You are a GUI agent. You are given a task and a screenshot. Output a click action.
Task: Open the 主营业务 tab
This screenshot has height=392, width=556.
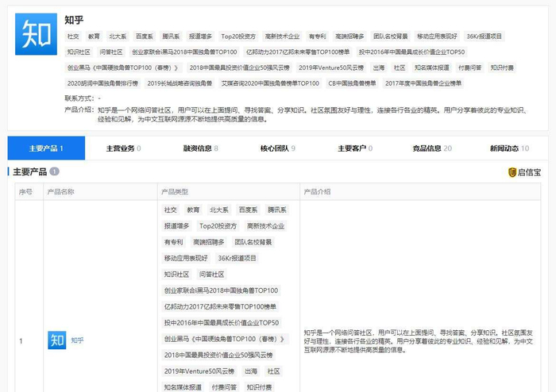[123, 148]
